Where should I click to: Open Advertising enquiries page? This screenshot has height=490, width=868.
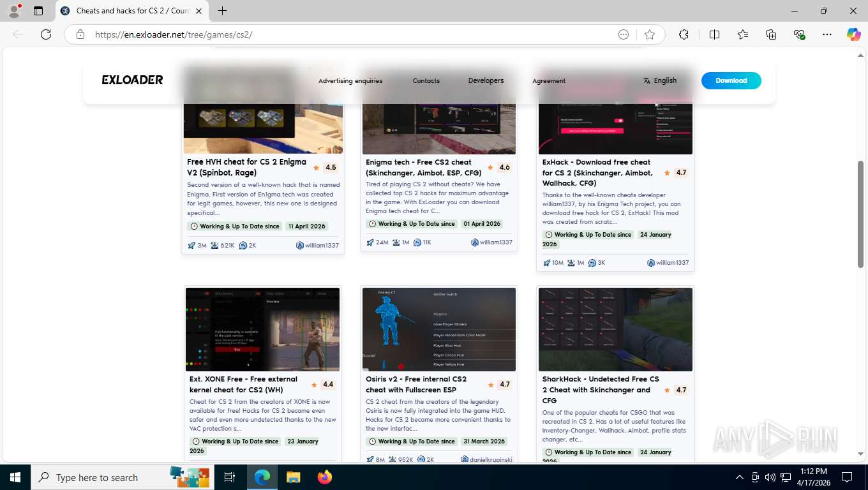[x=350, y=81]
